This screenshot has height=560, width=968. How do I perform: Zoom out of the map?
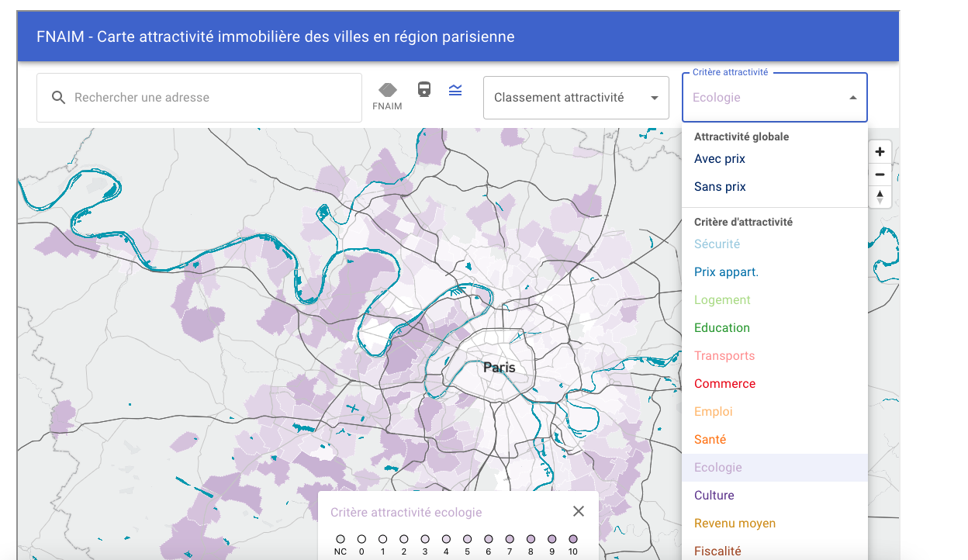coord(880,175)
